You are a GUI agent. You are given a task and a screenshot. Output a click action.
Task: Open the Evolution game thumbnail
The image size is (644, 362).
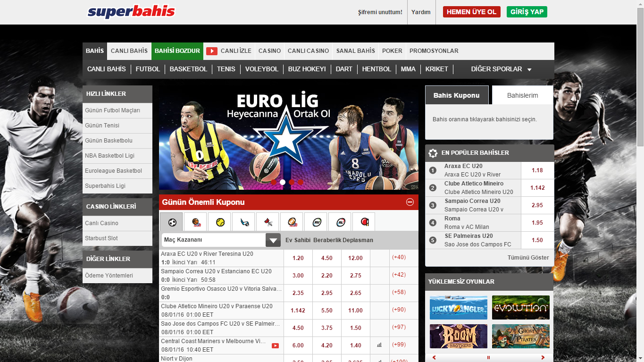click(521, 308)
